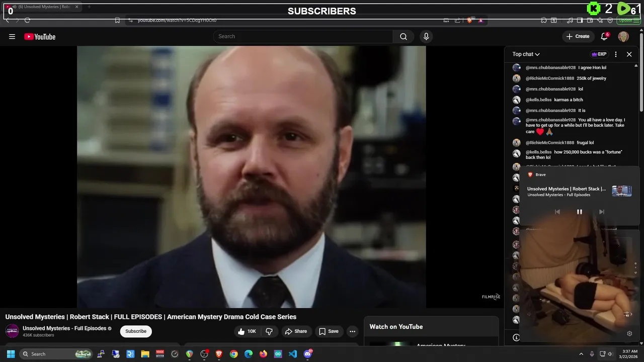Open the account avatar menu

pos(623,36)
